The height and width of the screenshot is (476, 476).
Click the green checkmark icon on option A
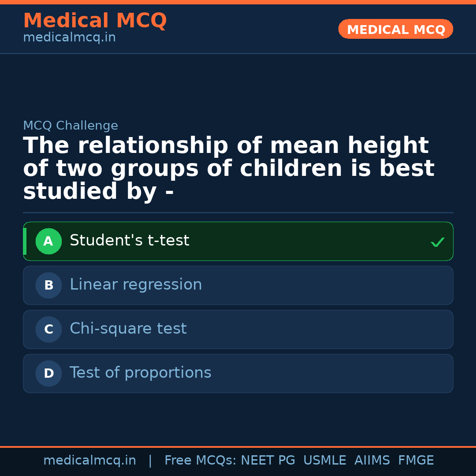(x=437, y=242)
